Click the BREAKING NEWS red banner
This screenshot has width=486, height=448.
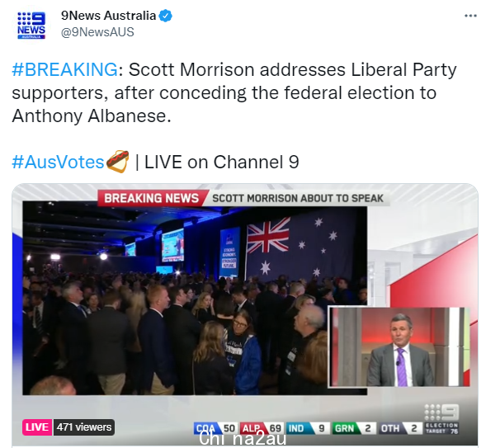pyautogui.click(x=151, y=198)
